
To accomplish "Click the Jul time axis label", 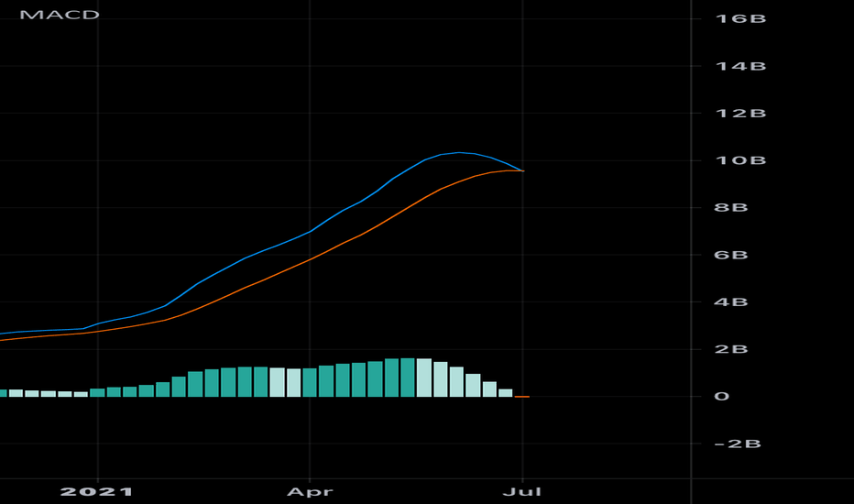I will point(521,492).
